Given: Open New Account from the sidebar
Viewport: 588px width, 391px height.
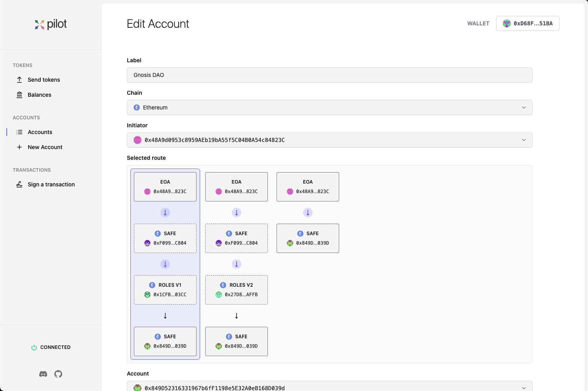Looking at the screenshot, I should coord(45,147).
